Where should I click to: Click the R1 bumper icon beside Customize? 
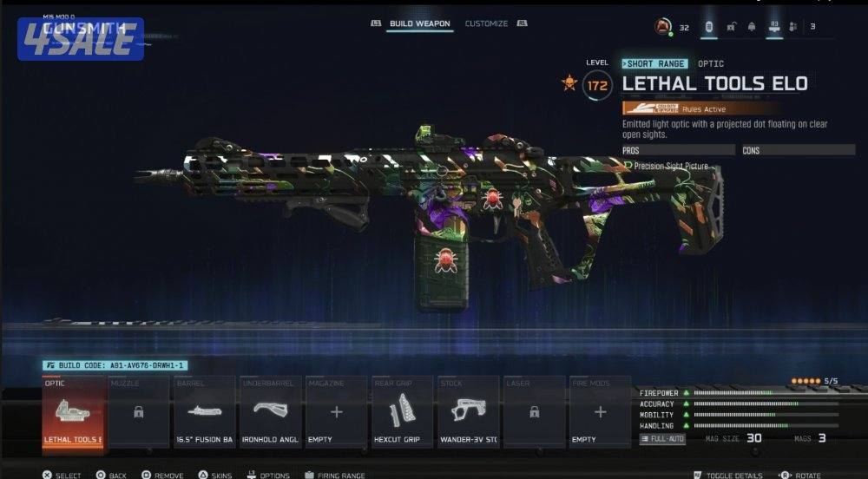[x=522, y=23]
